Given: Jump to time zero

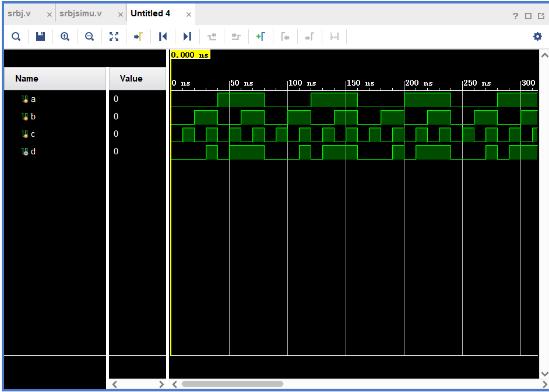Looking at the screenshot, I should click(163, 37).
